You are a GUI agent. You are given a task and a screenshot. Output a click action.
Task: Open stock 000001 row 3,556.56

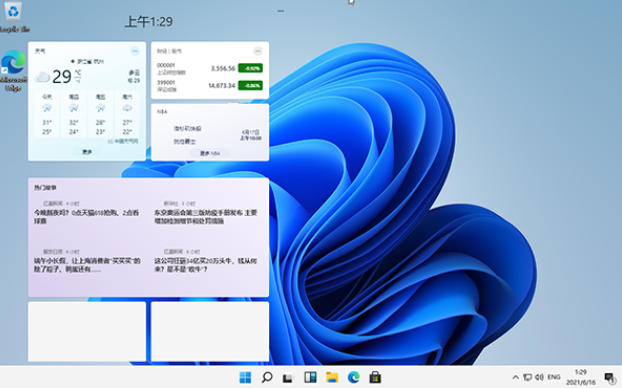coord(209,68)
